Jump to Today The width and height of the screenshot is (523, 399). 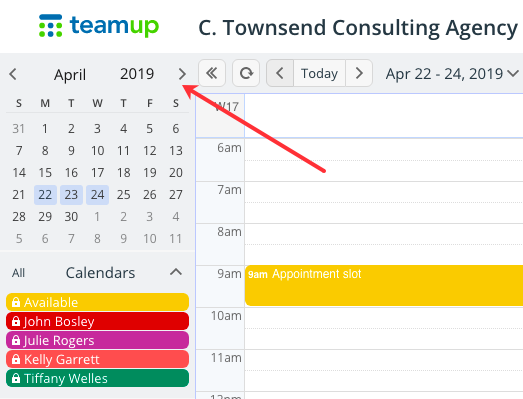(x=320, y=73)
